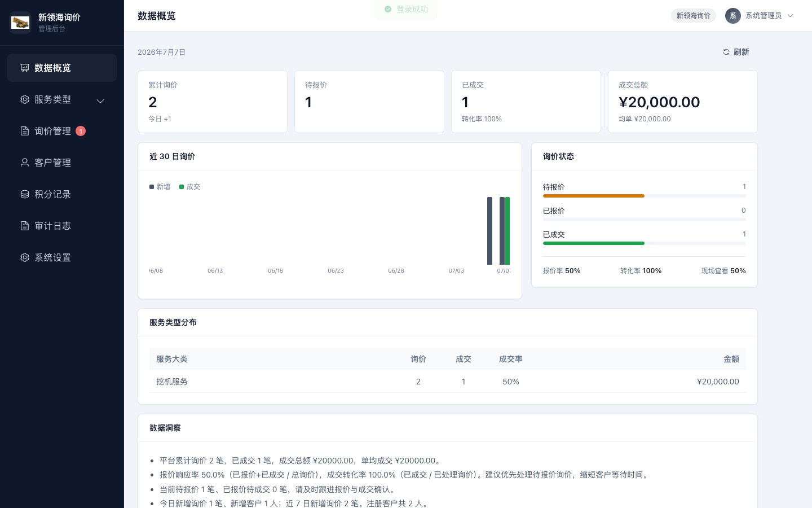Click the 已报价 empty progress bar
The width and height of the screenshot is (812, 508).
pyautogui.click(x=645, y=220)
